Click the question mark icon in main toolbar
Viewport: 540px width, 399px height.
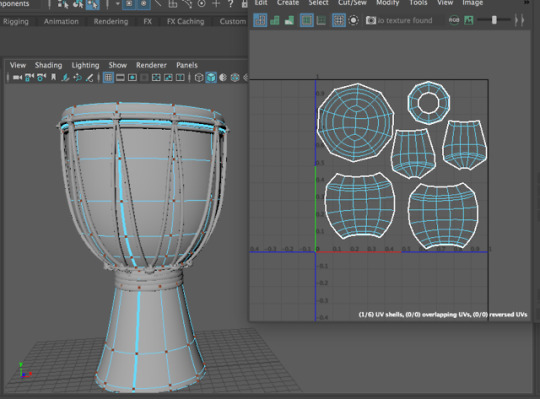(x=230, y=4)
